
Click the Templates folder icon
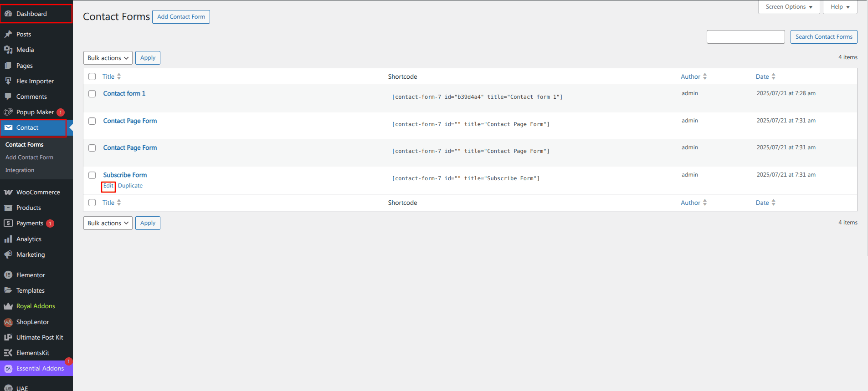(x=8, y=290)
